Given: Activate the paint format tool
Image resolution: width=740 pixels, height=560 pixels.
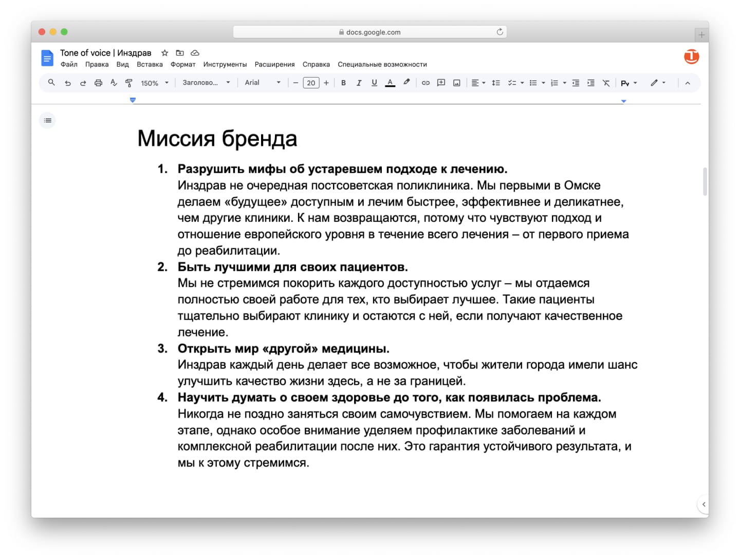Looking at the screenshot, I should [129, 83].
